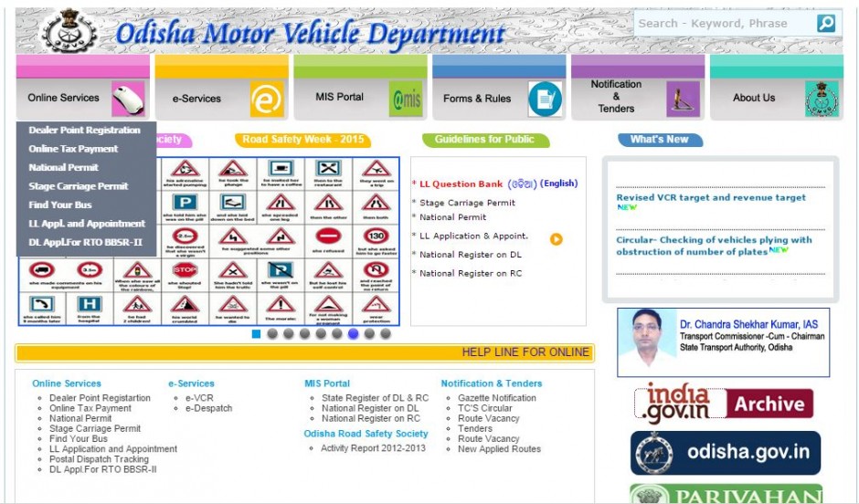Image resolution: width=859 pixels, height=504 pixels.
Task: Click the search keyword input field
Action: [722, 24]
